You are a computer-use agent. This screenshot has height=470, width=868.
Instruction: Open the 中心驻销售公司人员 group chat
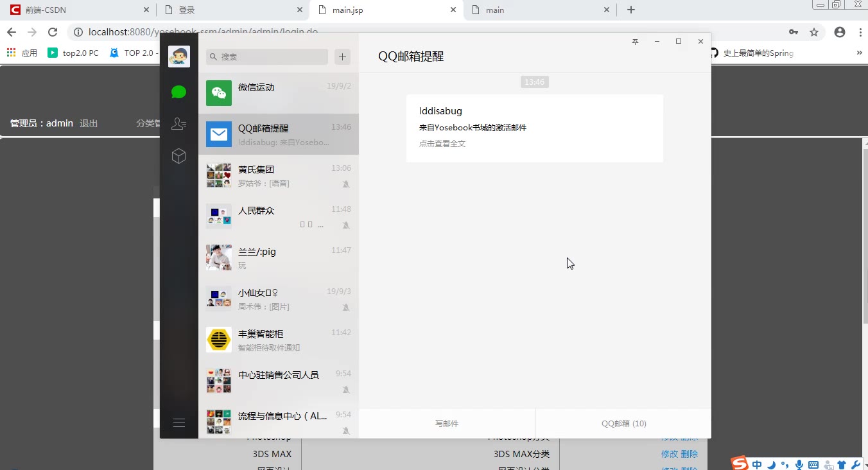coord(279,381)
